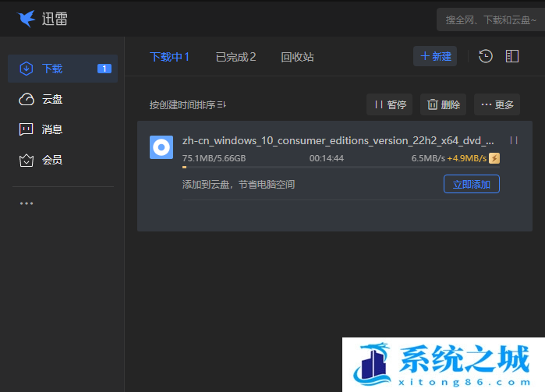Select the zh-cn_windows_10 download filename

coord(338,141)
